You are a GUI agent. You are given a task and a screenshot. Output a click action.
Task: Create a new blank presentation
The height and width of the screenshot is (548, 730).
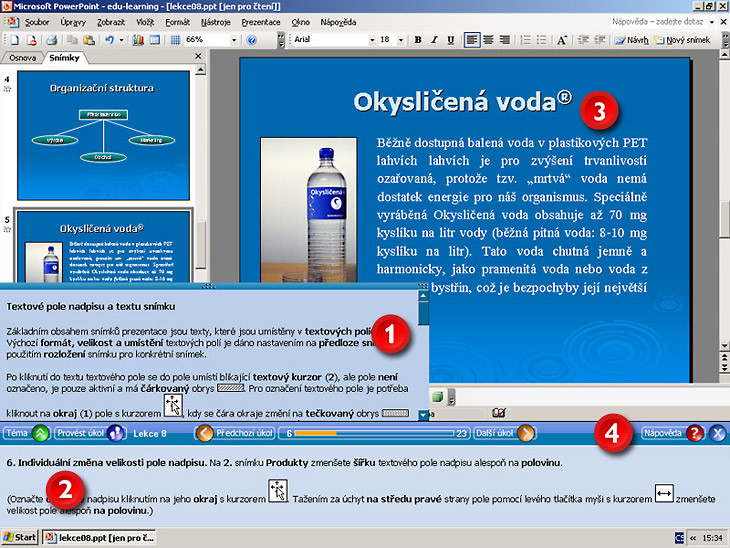(x=14, y=40)
